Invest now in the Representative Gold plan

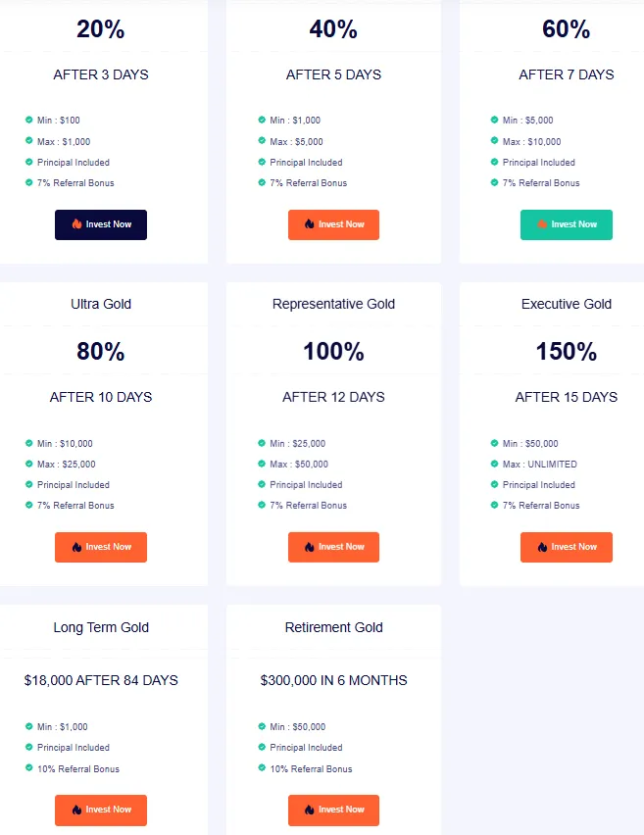pyautogui.click(x=333, y=547)
